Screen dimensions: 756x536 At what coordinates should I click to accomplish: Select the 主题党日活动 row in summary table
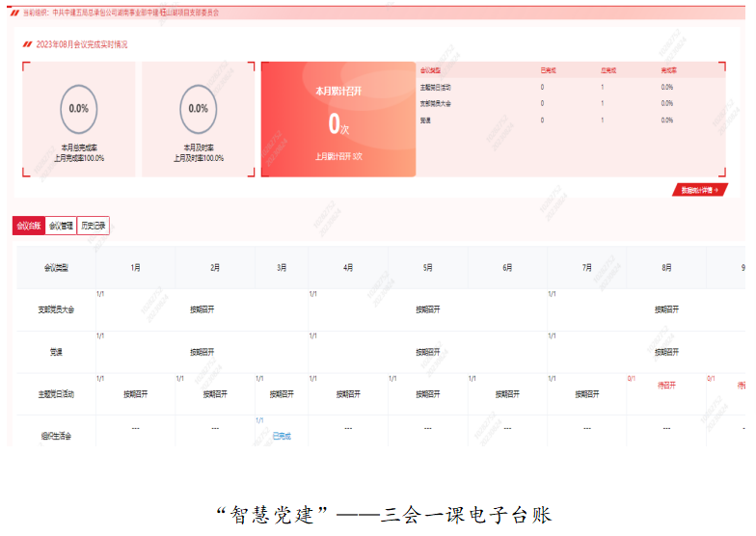pos(571,87)
